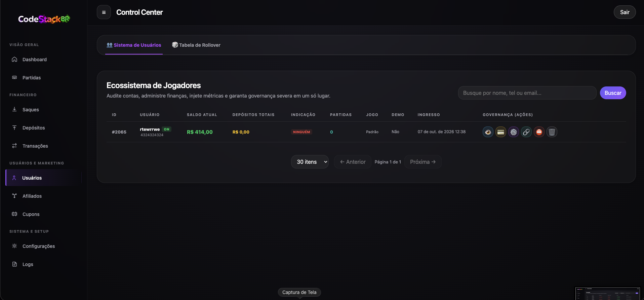Viewport: 644px width, 300px height.
Task: Open Logs with the document icon
Action: click(x=14, y=264)
